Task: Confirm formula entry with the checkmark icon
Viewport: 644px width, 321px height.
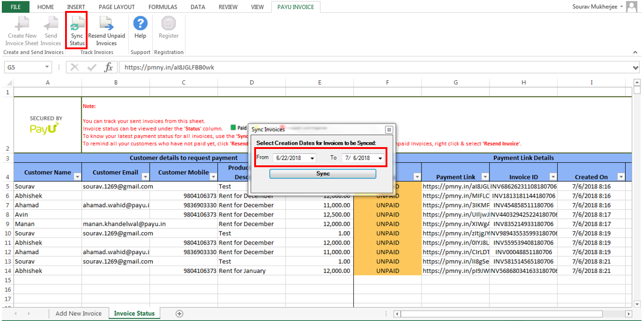Action: coord(92,67)
